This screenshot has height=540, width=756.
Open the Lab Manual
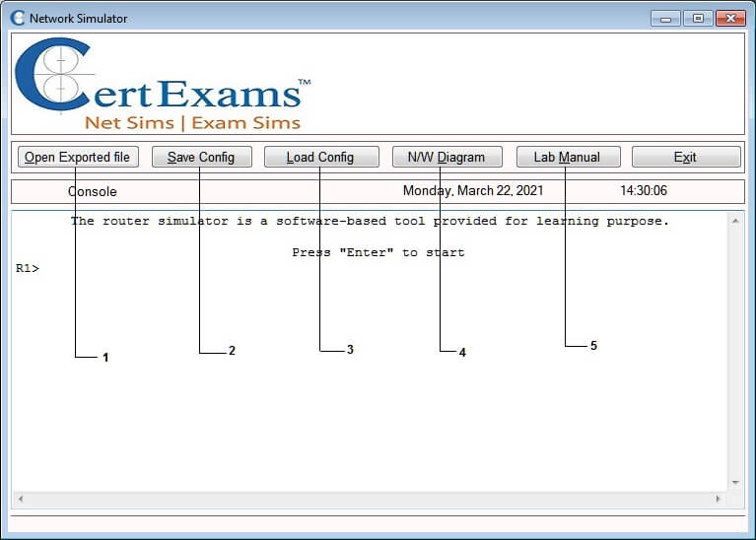[x=567, y=157]
